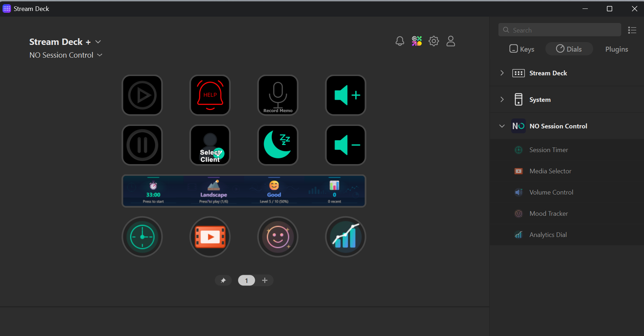Image resolution: width=644 pixels, height=336 pixels.
Task: Collapse the NO Session Control category
Action: [x=502, y=126]
